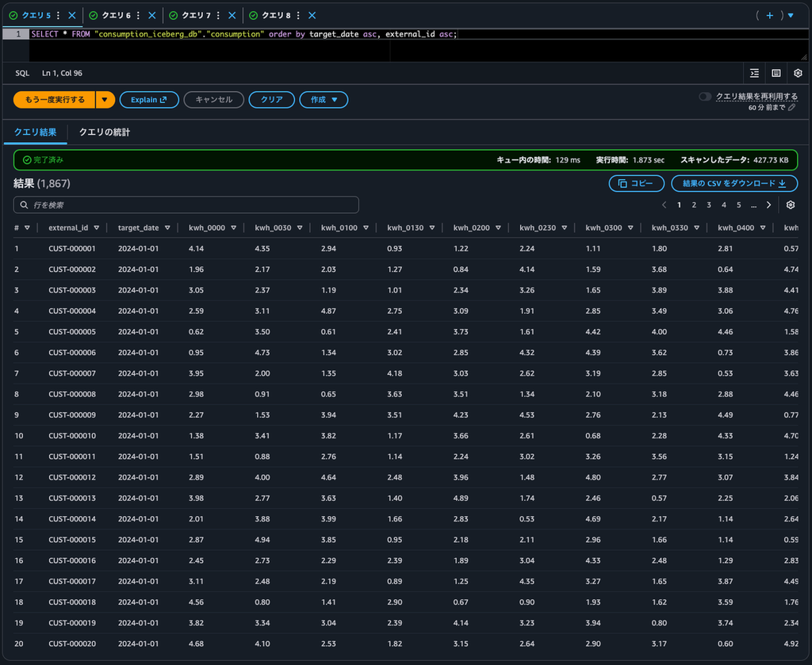This screenshot has width=812, height=665.
Task: Open the keyboard shortcuts icon in editor bar
Action: pos(776,73)
